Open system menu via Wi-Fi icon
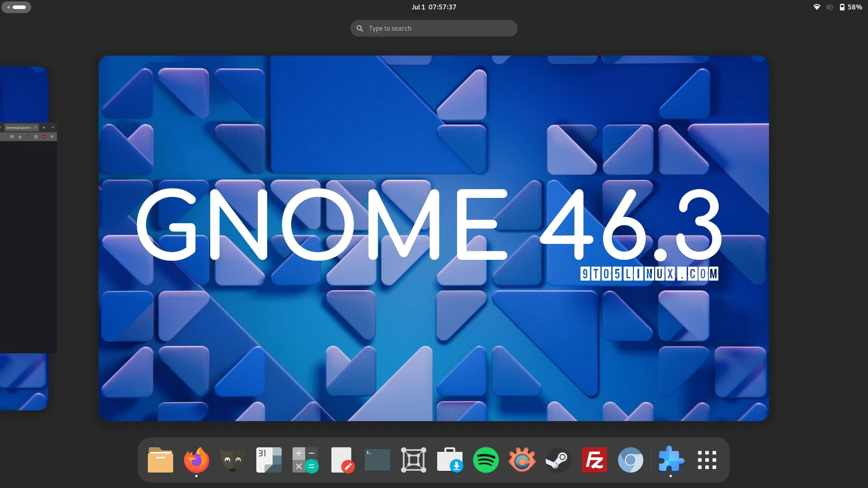The height and width of the screenshot is (488, 868). click(817, 7)
